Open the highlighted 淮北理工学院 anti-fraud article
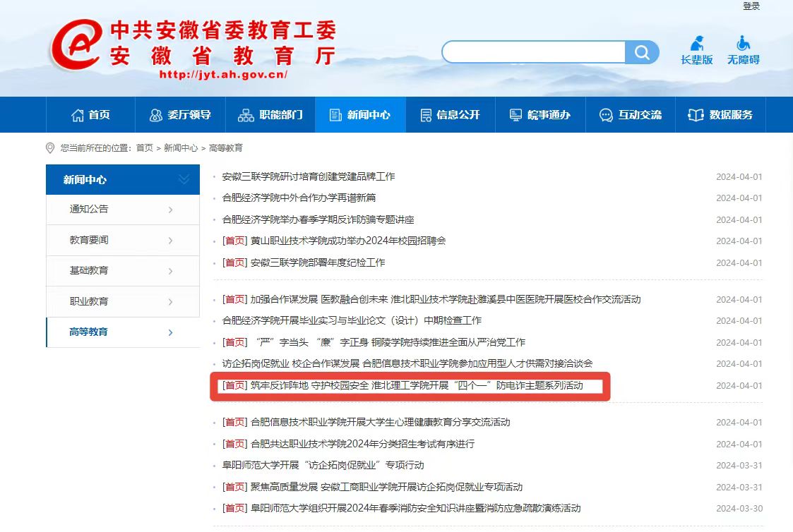The width and height of the screenshot is (793, 532). point(417,386)
